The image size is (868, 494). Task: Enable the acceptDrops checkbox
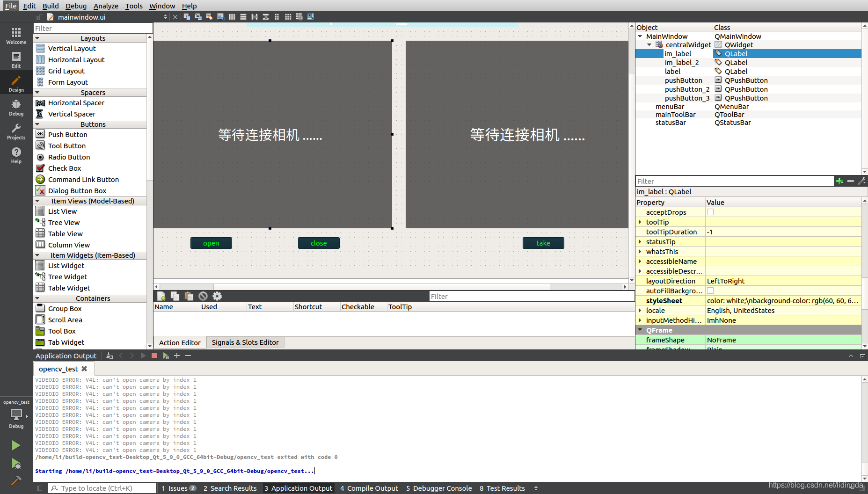710,212
